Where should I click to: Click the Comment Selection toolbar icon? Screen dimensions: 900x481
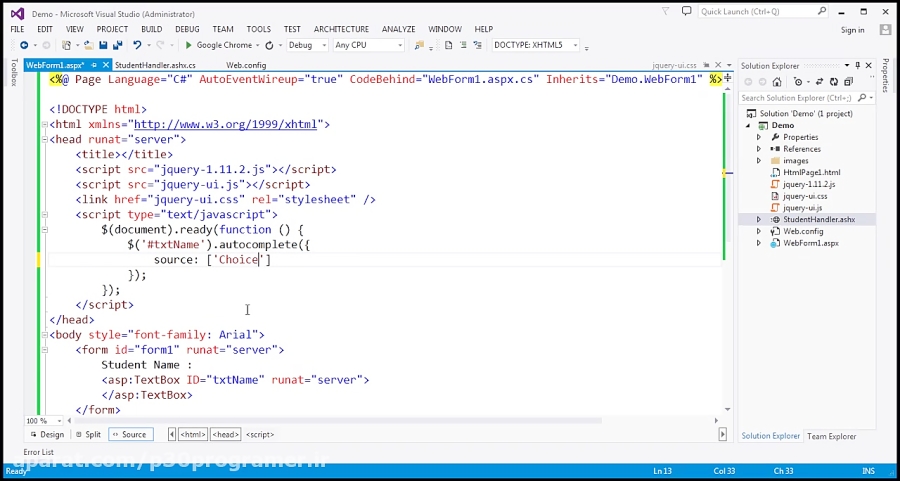pos(461,45)
